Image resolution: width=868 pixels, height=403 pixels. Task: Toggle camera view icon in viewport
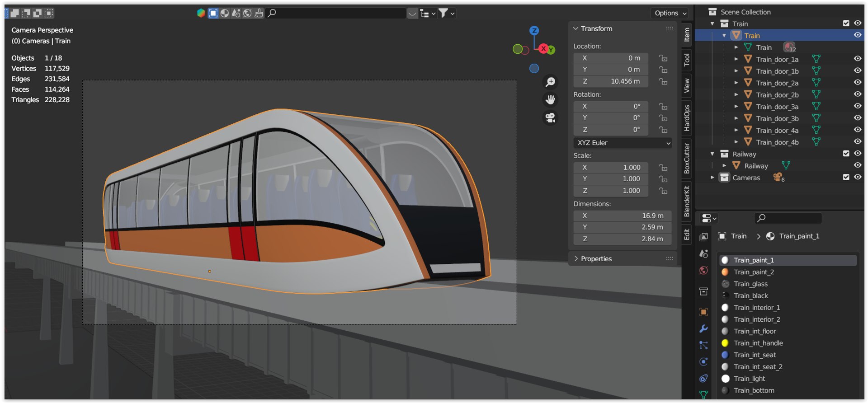550,118
